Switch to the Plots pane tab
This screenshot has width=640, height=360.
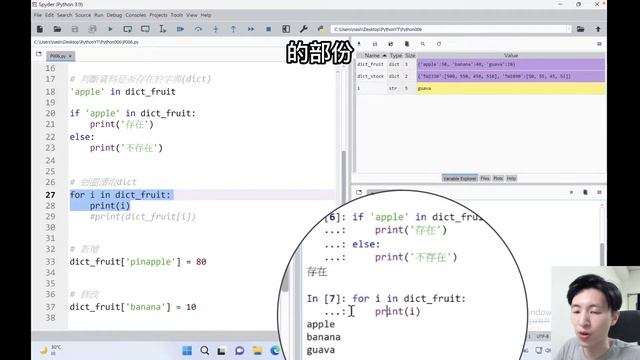pyautogui.click(x=498, y=178)
